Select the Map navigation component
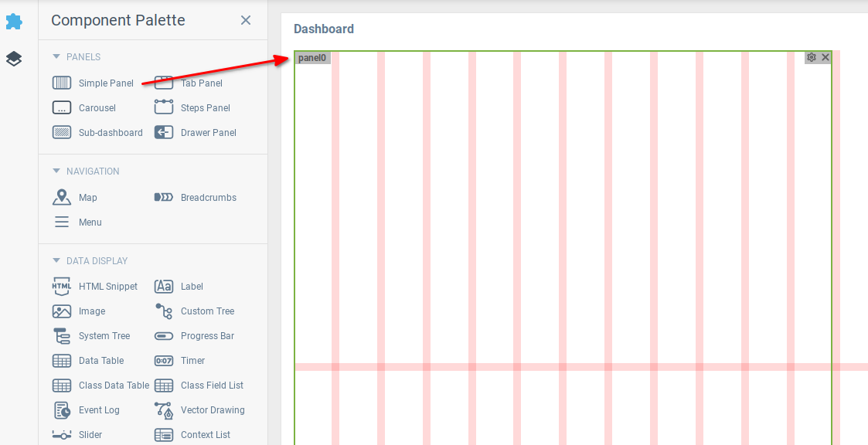The width and height of the screenshot is (868, 445). tap(75, 198)
